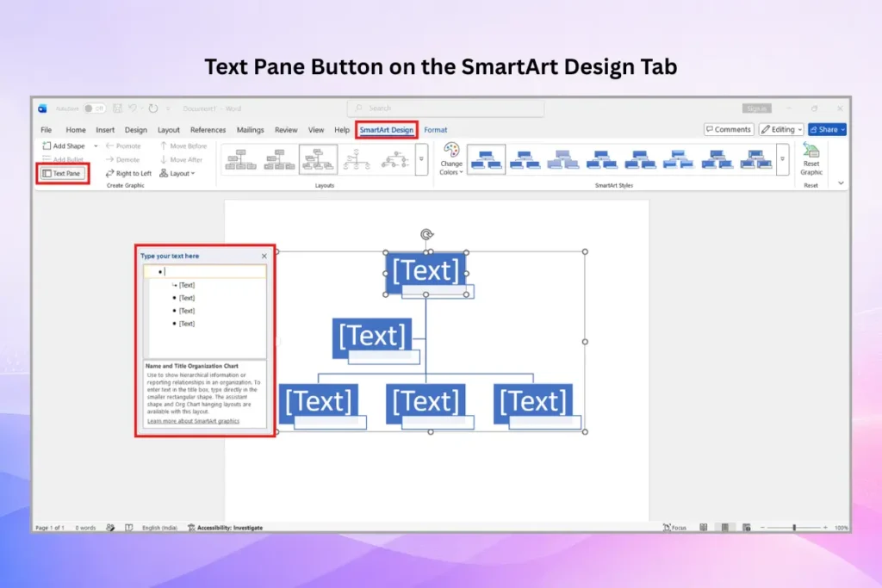882x588 pixels.
Task: Click the Share button
Action: pos(827,129)
